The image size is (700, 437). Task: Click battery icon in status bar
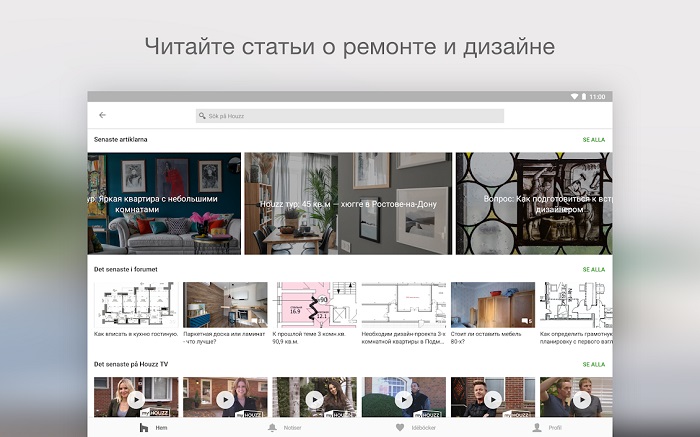[x=583, y=96]
